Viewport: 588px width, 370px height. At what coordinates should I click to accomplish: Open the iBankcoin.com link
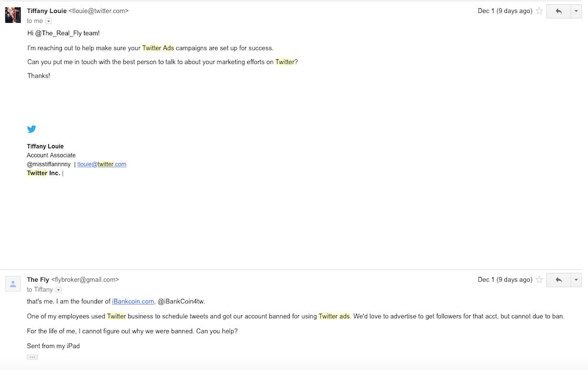click(x=133, y=301)
